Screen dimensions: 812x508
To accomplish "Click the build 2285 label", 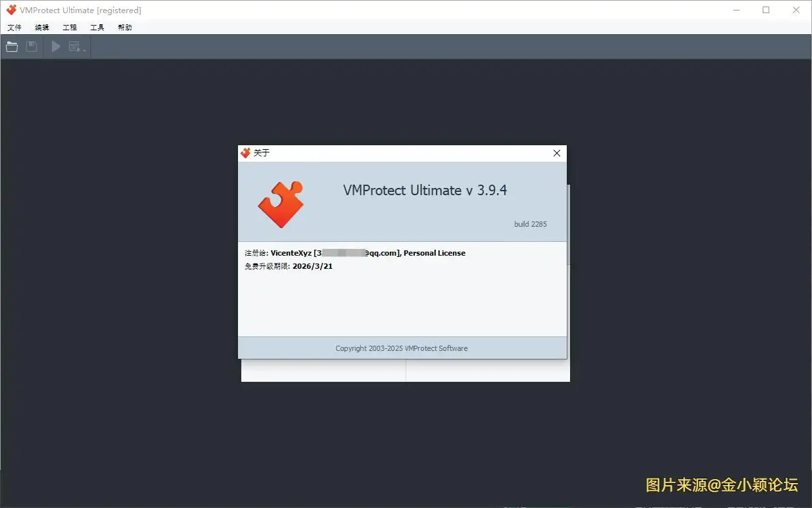I will 531,224.
